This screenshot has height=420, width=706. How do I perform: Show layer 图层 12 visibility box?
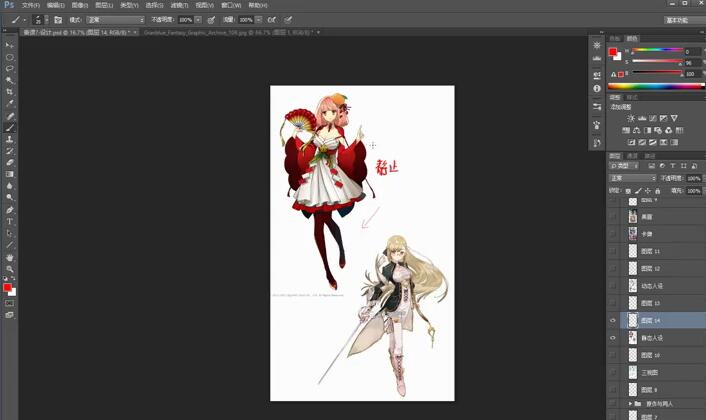pos(612,268)
